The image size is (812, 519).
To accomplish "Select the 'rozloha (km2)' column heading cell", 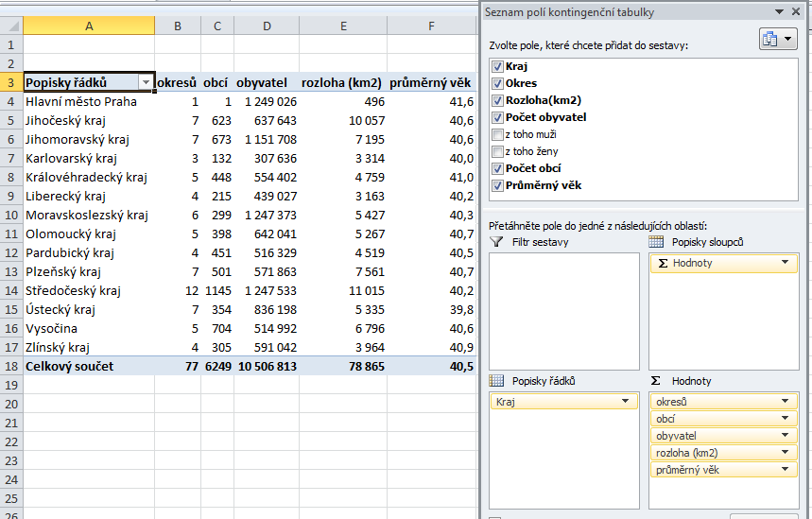I will coord(343,82).
